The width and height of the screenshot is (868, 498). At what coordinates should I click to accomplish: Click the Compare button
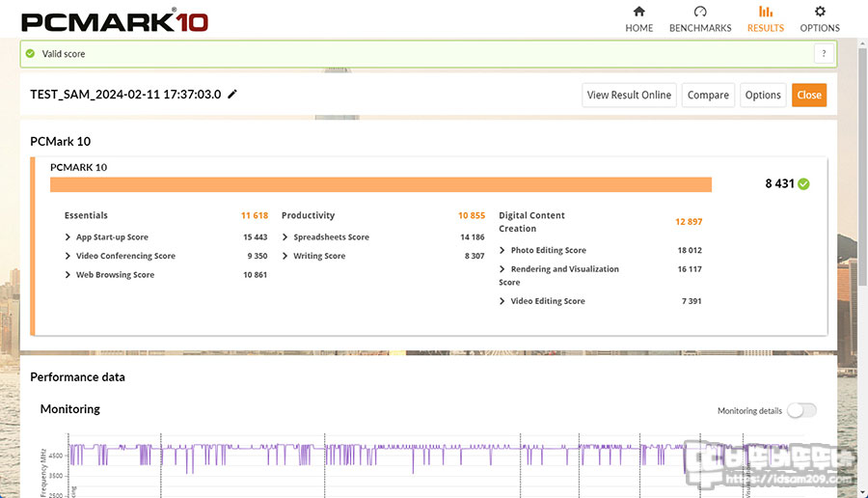tap(708, 95)
